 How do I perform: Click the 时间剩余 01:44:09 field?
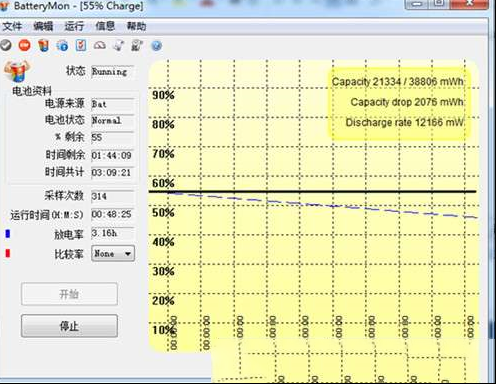click(113, 155)
